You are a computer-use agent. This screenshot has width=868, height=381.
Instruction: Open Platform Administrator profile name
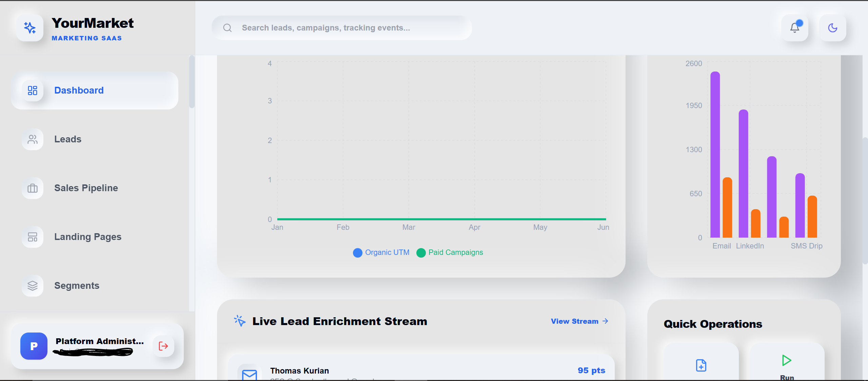pos(100,341)
